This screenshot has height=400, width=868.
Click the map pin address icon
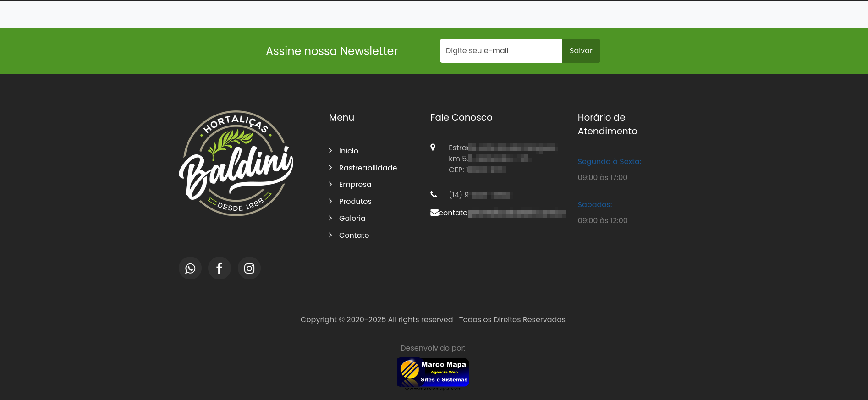(433, 148)
